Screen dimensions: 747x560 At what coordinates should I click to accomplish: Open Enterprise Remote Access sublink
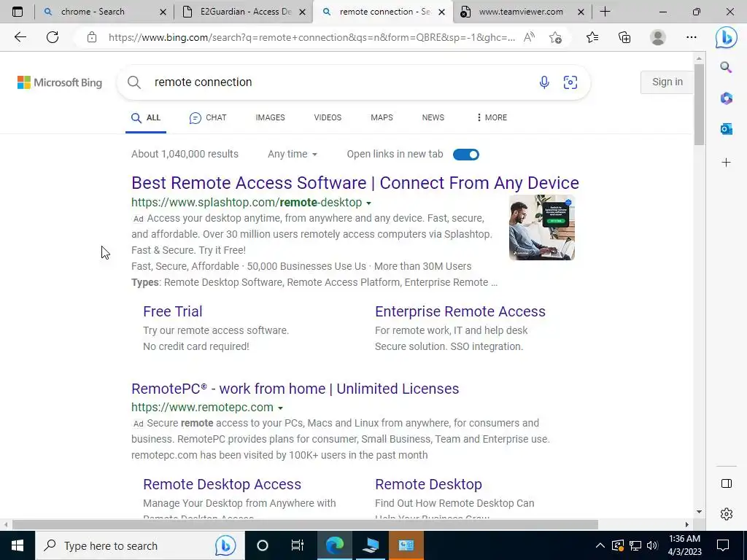[x=460, y=311]
